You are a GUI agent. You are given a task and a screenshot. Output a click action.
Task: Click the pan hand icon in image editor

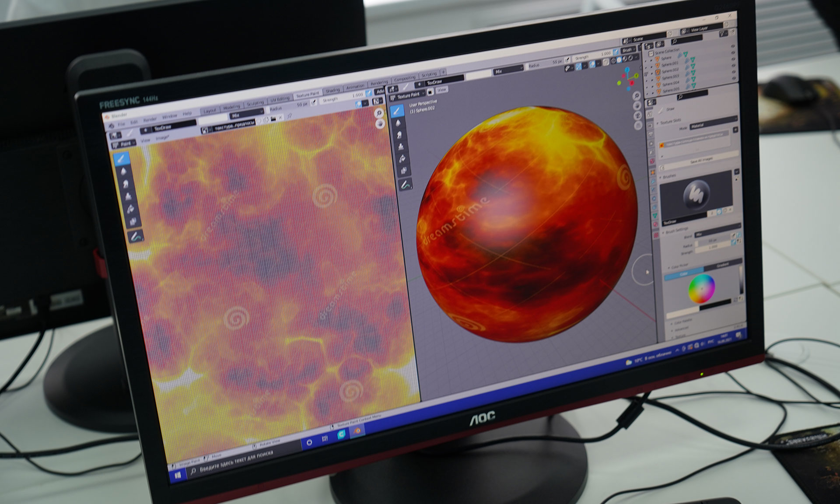coord(381,124)
